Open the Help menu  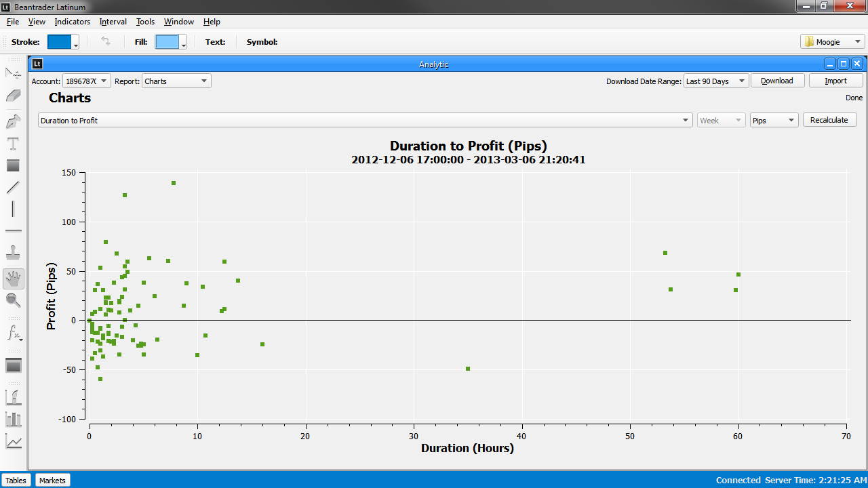[212, 22]
